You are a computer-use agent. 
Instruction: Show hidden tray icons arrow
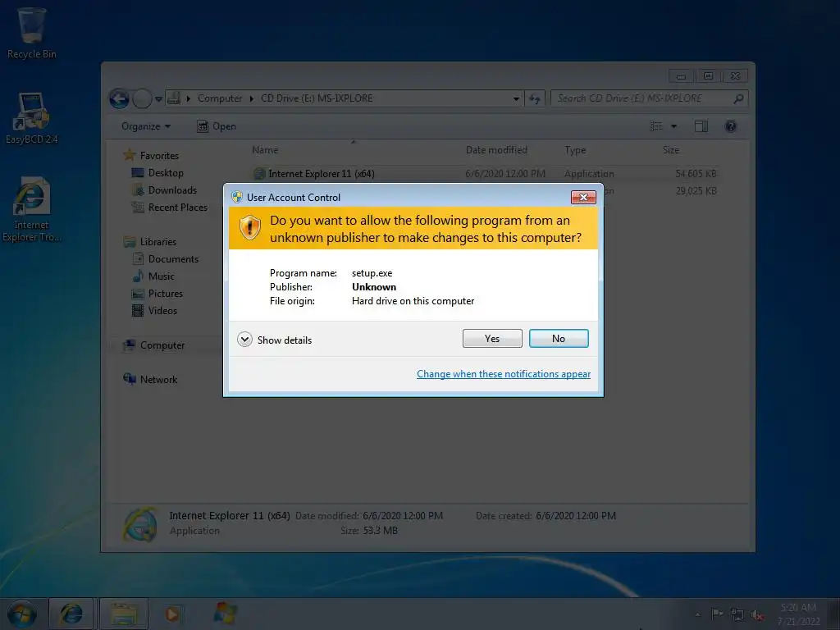pyautogui.click(x=697, y=614)
